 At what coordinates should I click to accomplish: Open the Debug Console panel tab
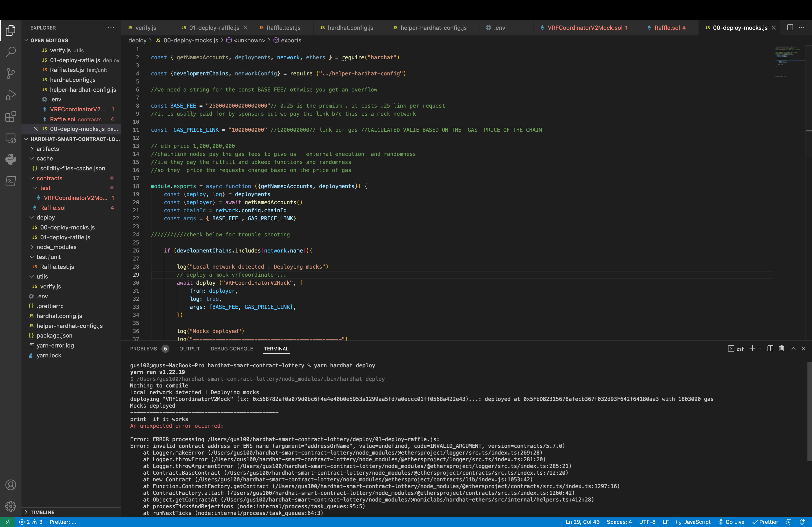[x=232, y=349]
